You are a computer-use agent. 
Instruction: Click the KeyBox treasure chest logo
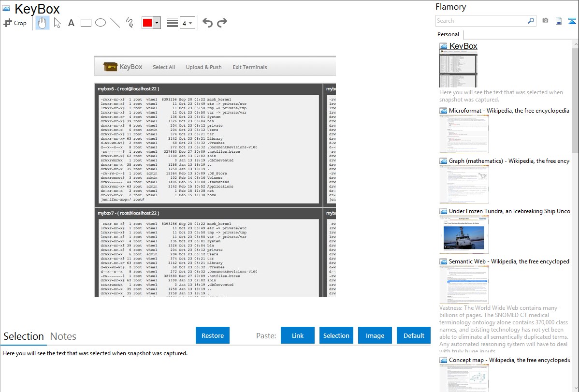tap(110, 67)
